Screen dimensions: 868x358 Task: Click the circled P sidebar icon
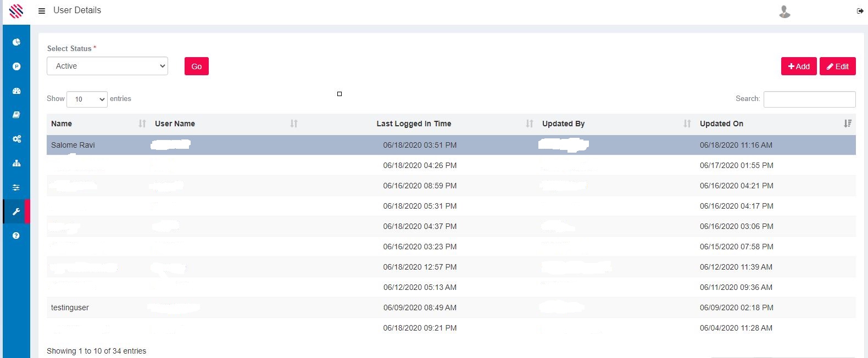[x=16, y=66]
